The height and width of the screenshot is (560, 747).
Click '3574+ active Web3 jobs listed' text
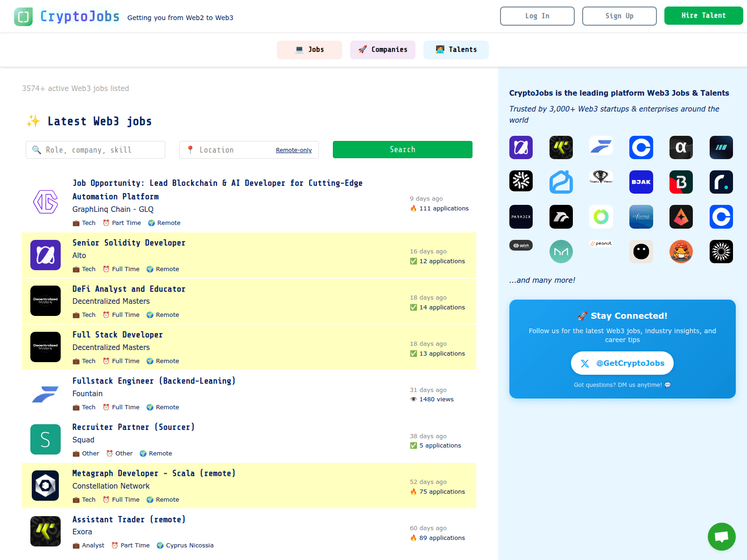point(76,88)
